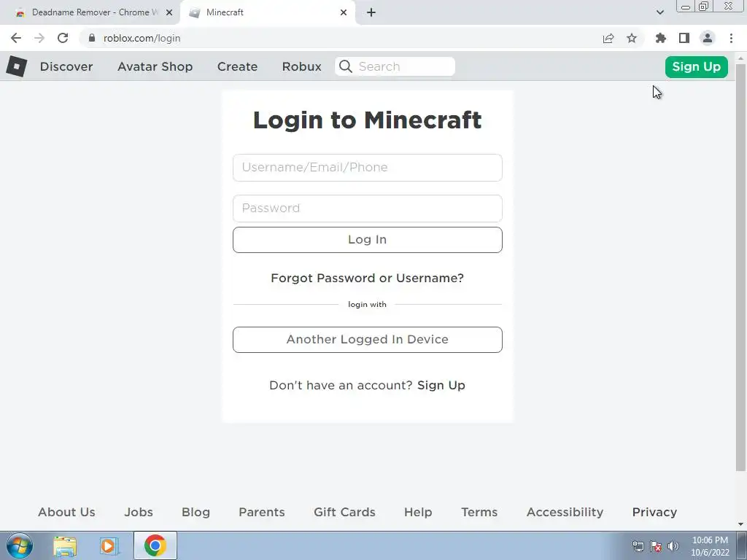
Task: Expand the tab search chevron
Action: click(659, 12)
